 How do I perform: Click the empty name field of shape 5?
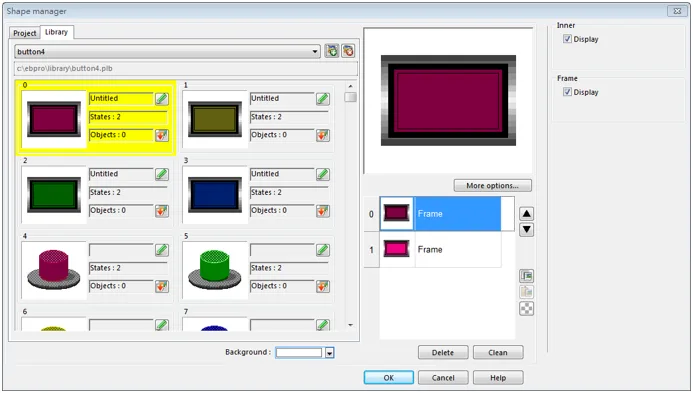point(282,250)
